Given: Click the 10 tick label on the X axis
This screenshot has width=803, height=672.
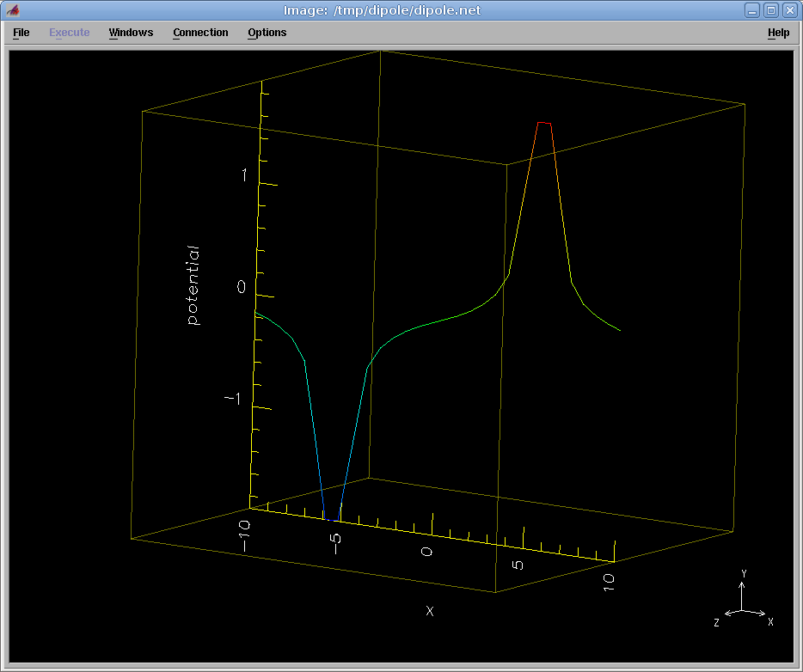Looking at the screenshot, I should 609,580.
